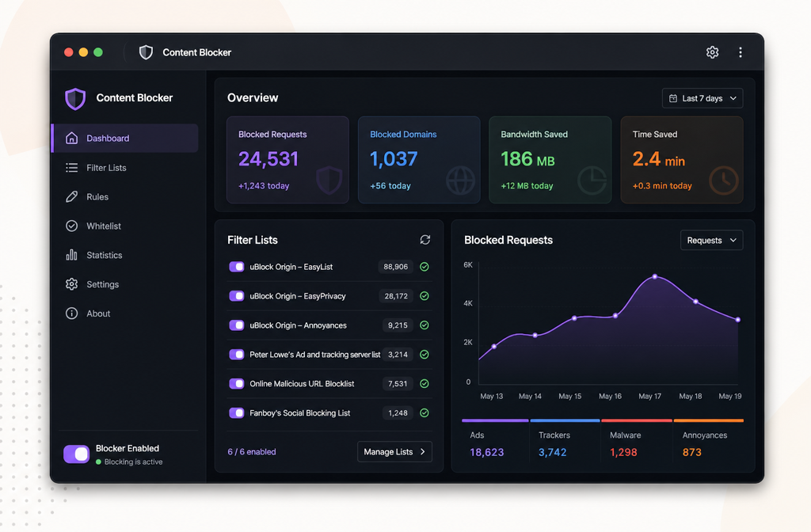This screenshot has height=532, width=811.
Task: Click the Malware count 1,298
Action: pyautogui.click(x=623, y=452)
